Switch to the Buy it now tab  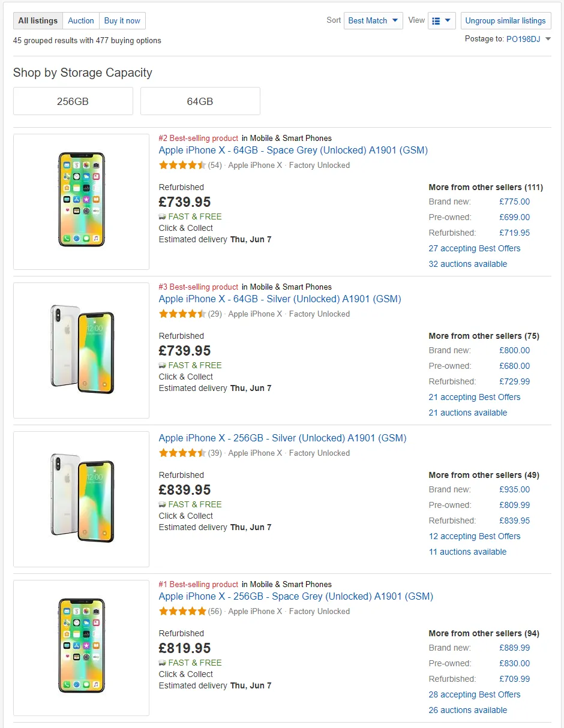[122, 20]
